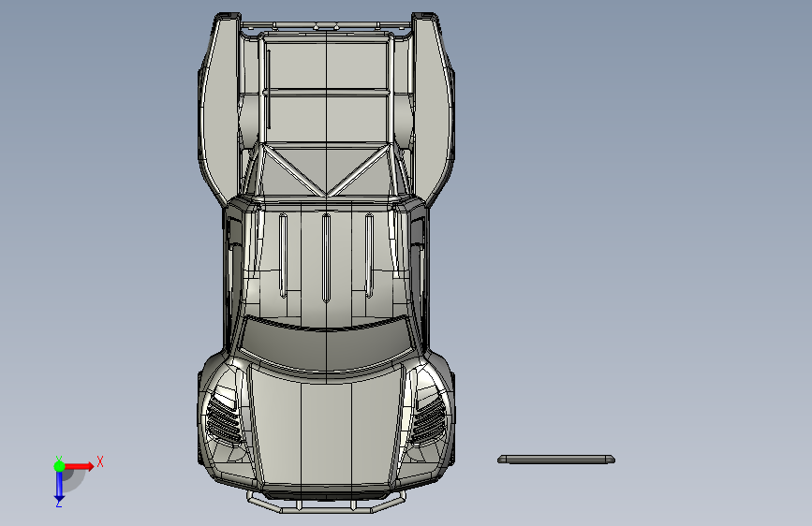Select the center roof rib slot
This screenshot has width=812, height=526.
pyautogui.click(x=326, y=257)
